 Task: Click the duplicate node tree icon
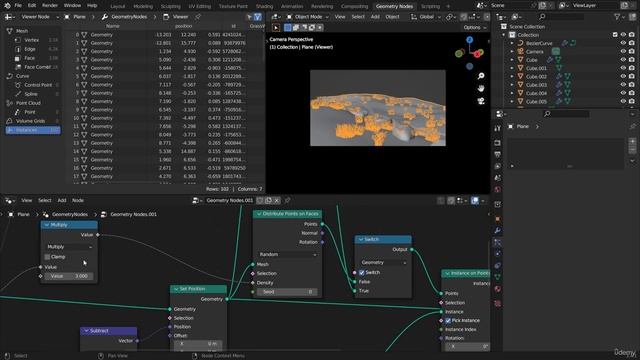[268, 200]
